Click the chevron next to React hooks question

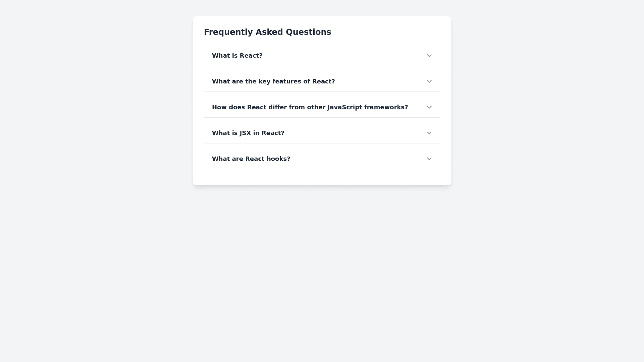tap(429, 159)
